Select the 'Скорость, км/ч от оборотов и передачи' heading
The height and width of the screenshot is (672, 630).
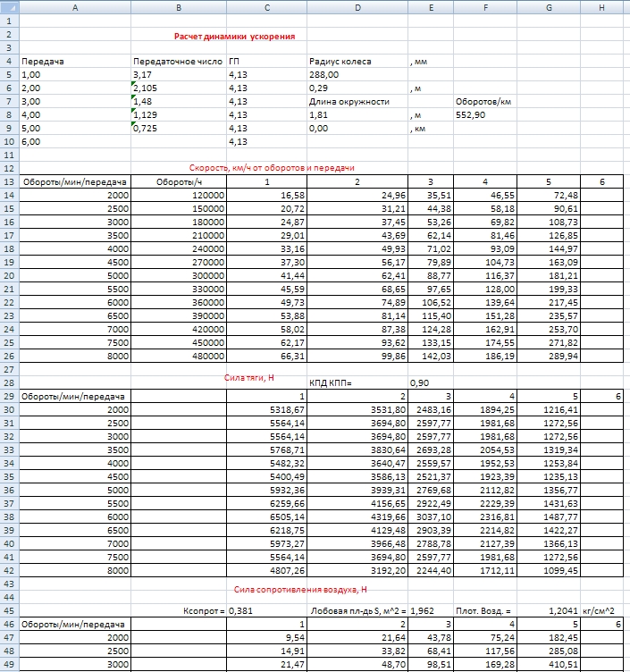point(273,168)
